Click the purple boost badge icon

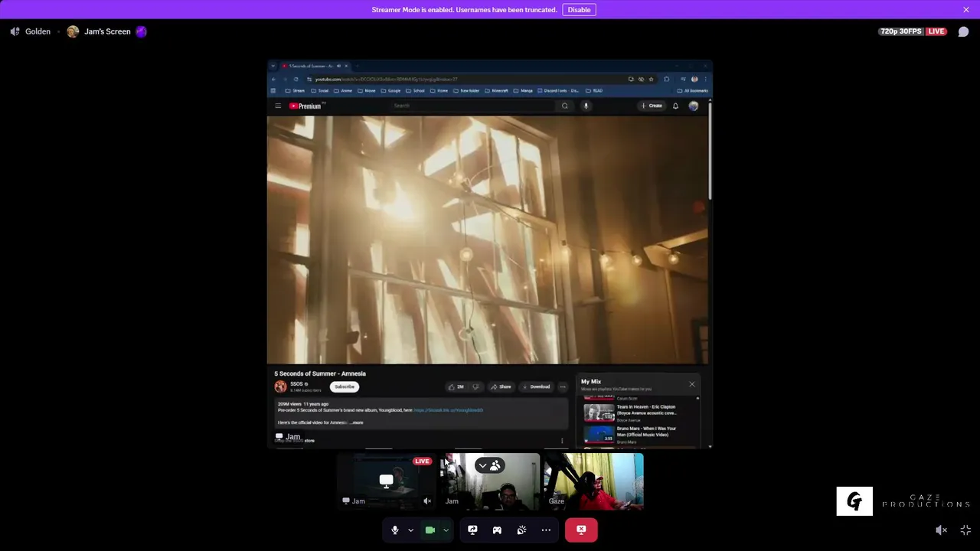[141, 31]
